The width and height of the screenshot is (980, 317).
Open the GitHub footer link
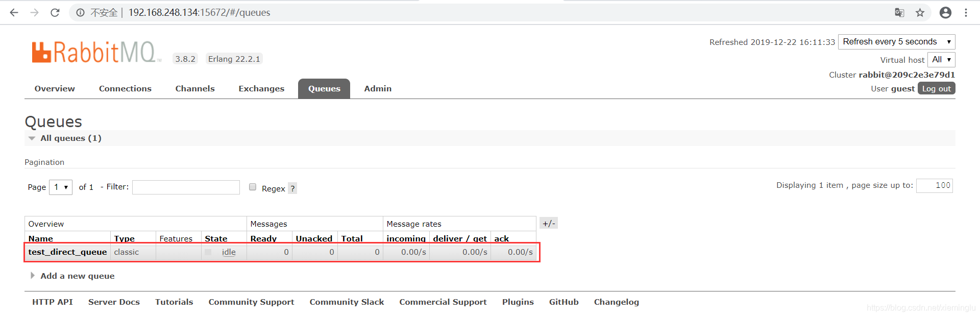tap(563, 302)
